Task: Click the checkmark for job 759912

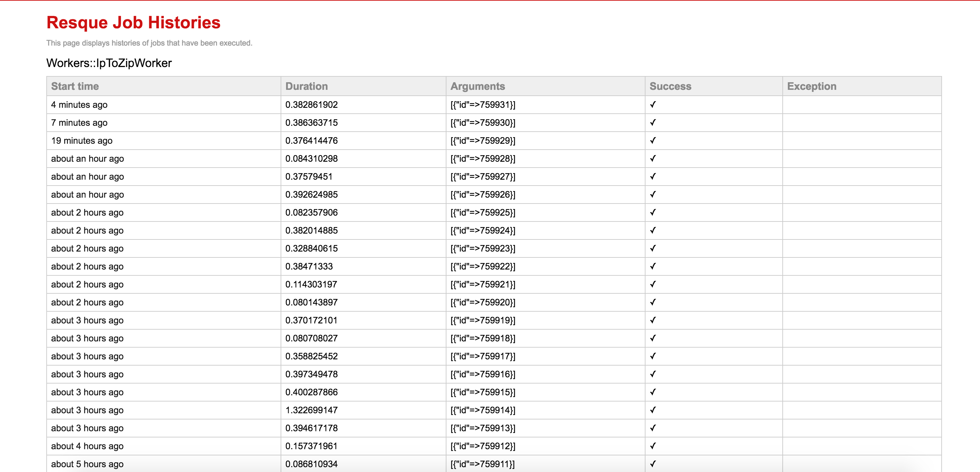Action: [653, 446]
